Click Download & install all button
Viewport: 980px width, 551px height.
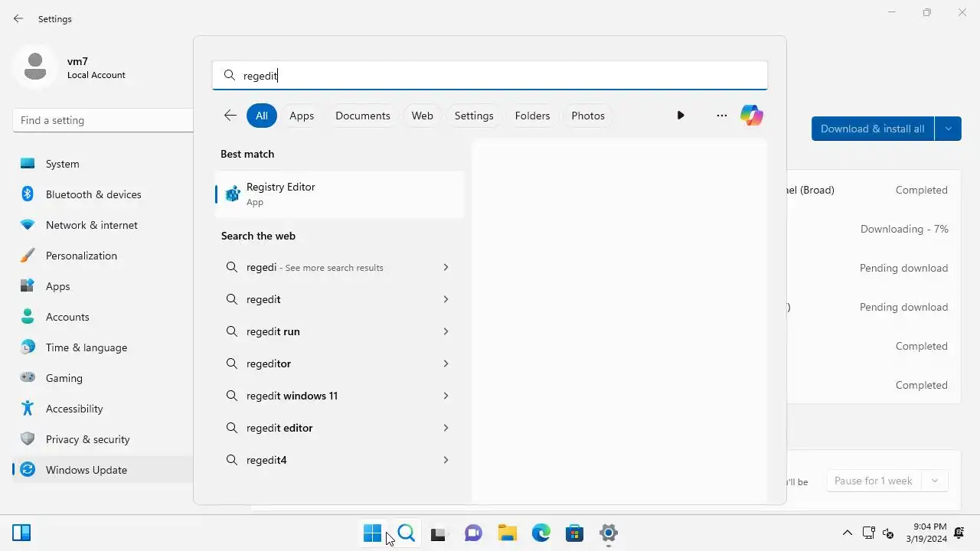coord(873,129)
